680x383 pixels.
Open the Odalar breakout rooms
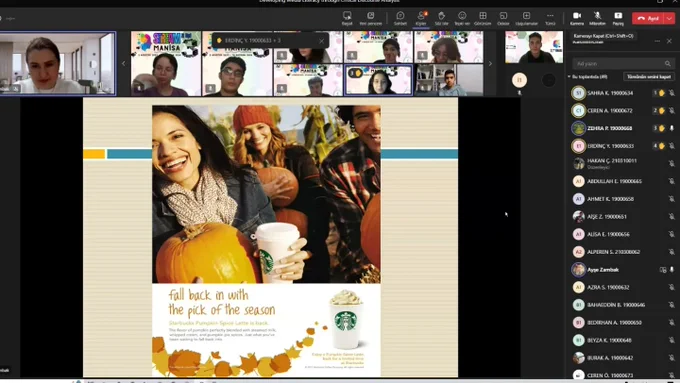503,18
